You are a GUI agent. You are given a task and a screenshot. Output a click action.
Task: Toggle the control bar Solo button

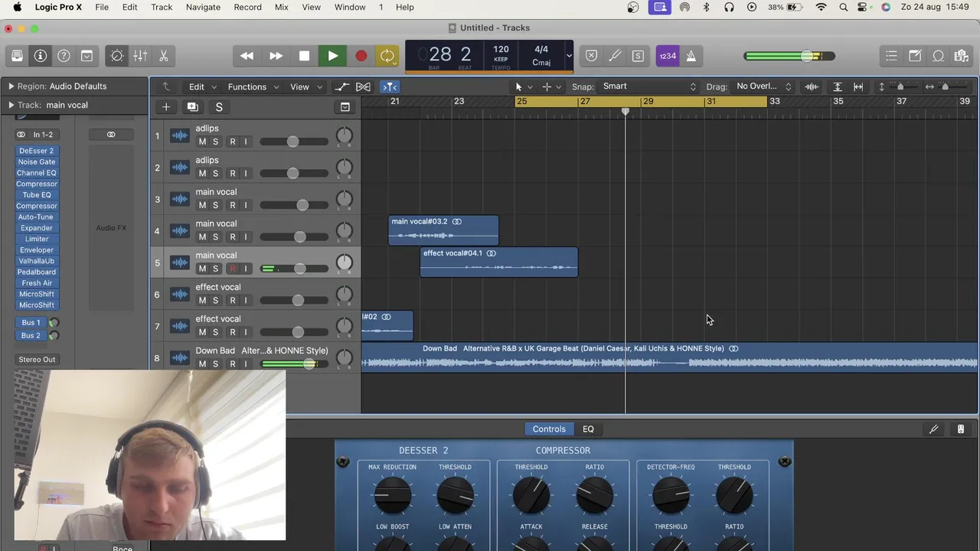tap(638, 56)
